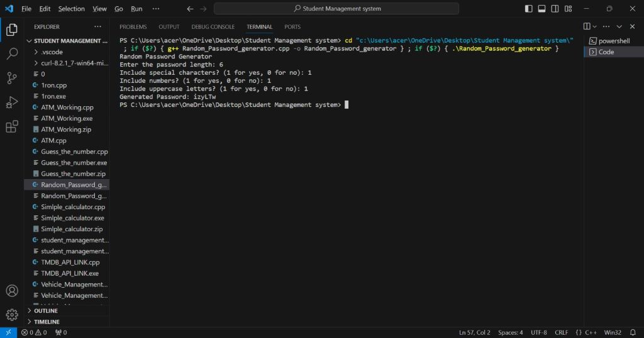
Task: Expand the .vscode folder
Action: [x=68, y=52]
